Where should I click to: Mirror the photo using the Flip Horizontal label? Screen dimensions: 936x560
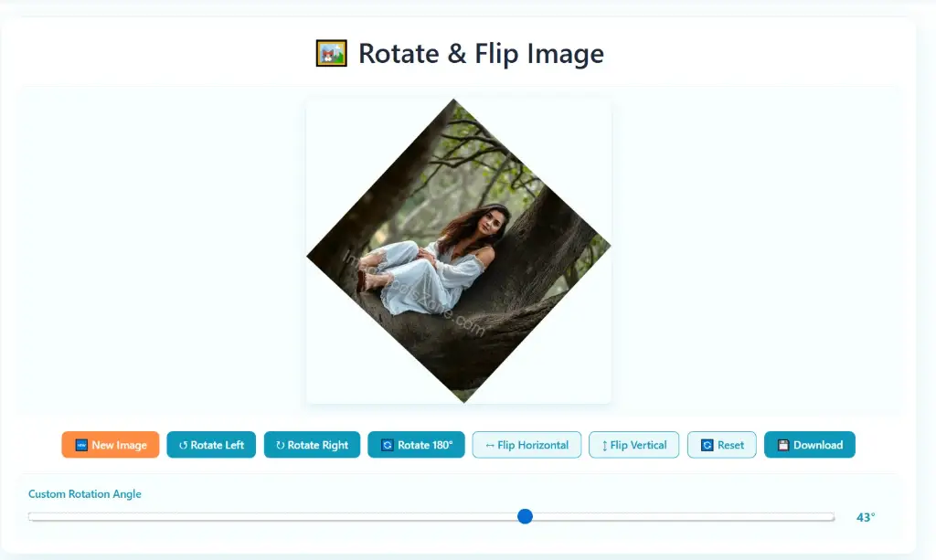click(x=533, y=445)
